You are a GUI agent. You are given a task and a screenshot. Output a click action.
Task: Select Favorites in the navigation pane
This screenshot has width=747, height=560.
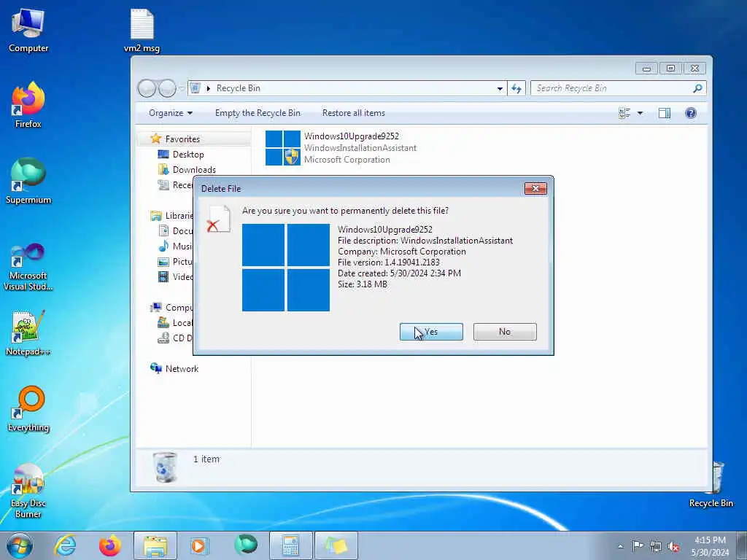pos(182,139)
